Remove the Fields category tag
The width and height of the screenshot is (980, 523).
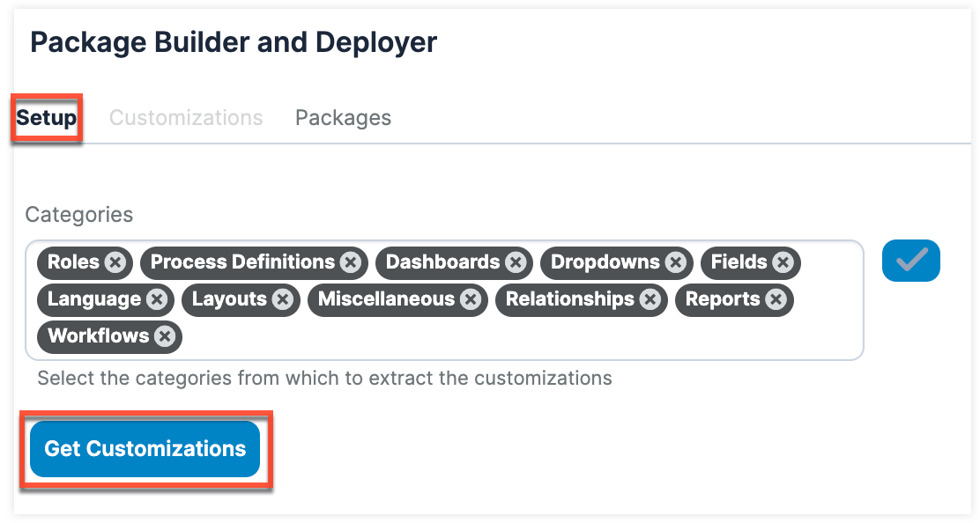(783, 262)
